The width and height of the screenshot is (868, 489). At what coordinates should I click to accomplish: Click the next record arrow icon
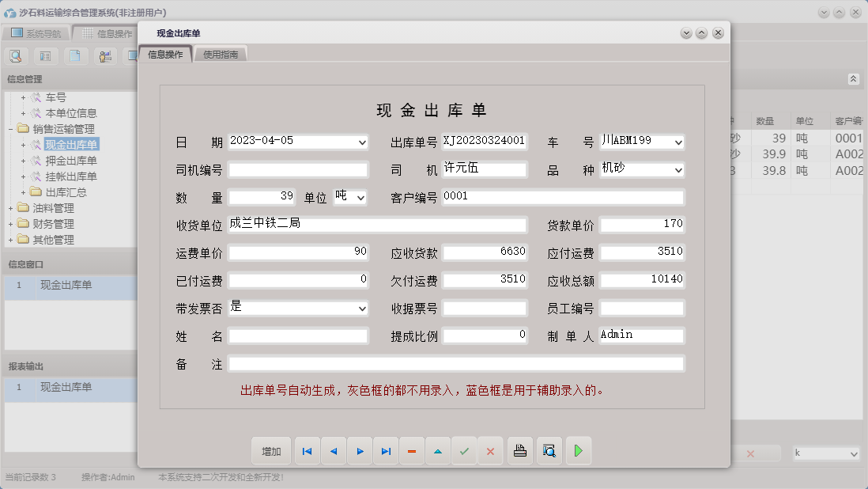tap(359, 450)
